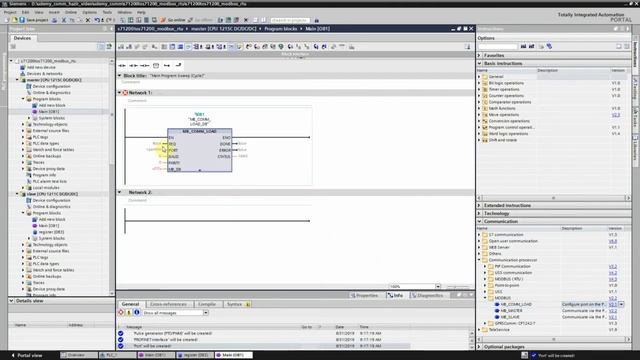
Task: Click the close branch icon in favorites
Action: (178, 65)
